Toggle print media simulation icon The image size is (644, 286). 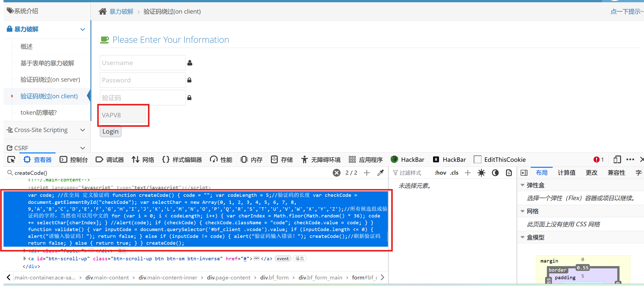click(509, 173)
